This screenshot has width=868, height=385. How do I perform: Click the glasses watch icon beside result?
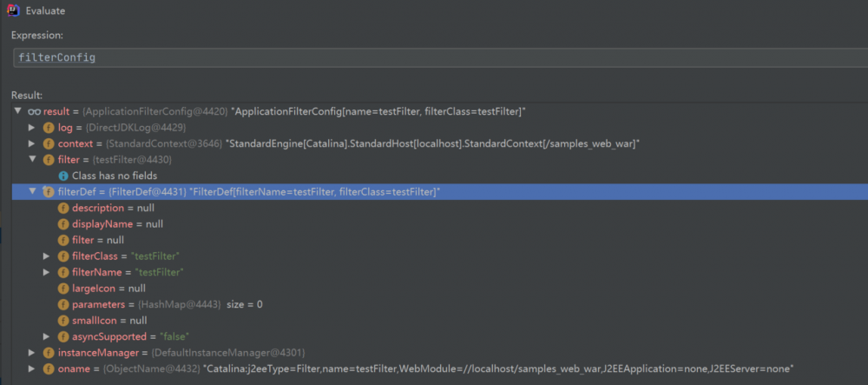click(x=35, y=111)
